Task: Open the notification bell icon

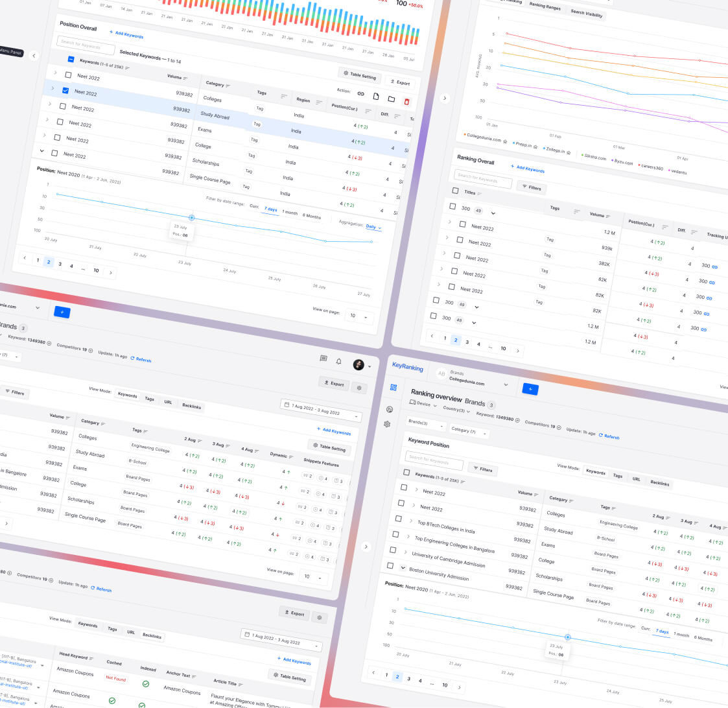Action: pos(339,361)
